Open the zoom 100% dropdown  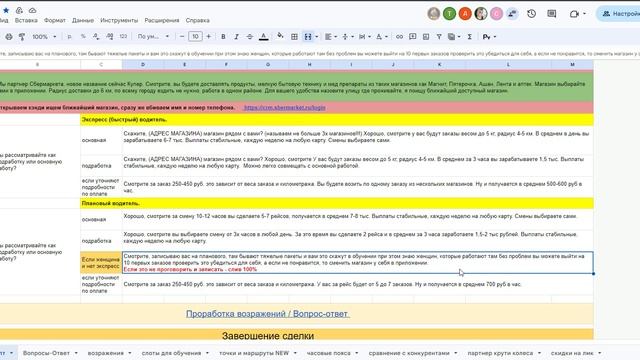pyautogui.click(x=44, y=37)
